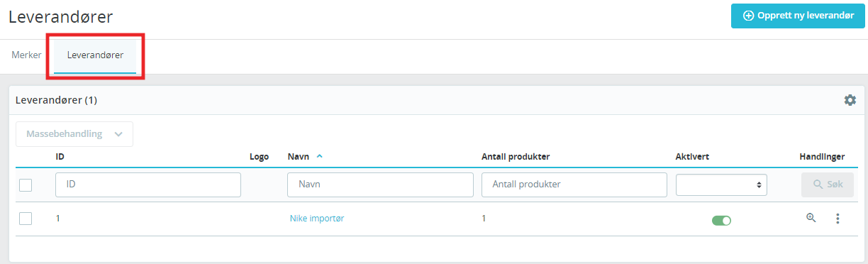Image resolution: width=868 pixels, height=264 pixels.
Task: Switch to the Merker tab
Action: [26, 55]
